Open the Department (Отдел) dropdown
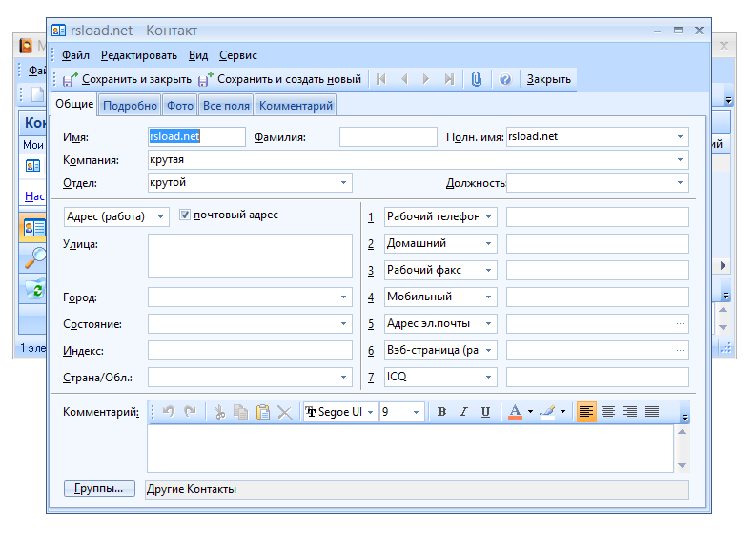Image resolution: width=756 pixels, height=533 pixels. tap(343, 183)
